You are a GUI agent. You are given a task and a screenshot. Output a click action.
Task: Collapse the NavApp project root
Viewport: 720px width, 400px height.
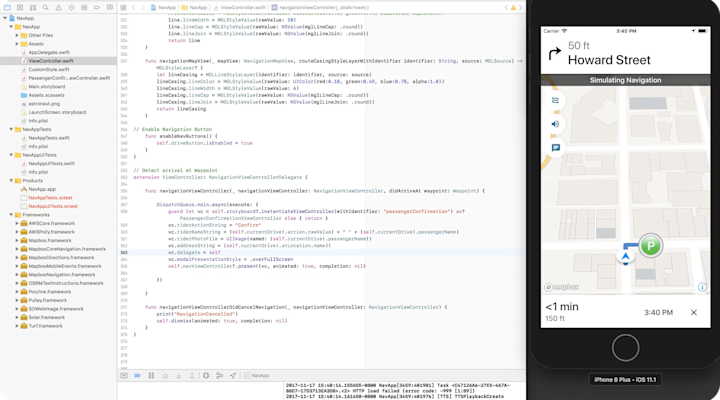tap(5, 18)
